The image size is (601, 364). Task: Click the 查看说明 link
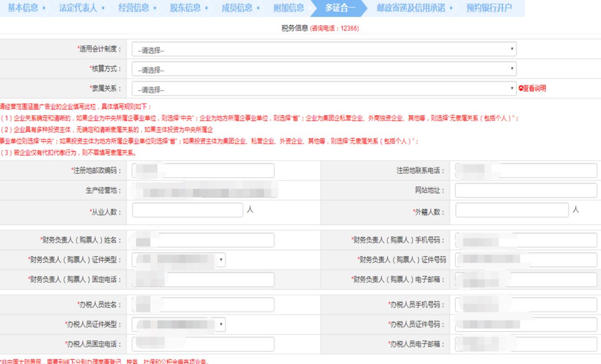[534, 88]
